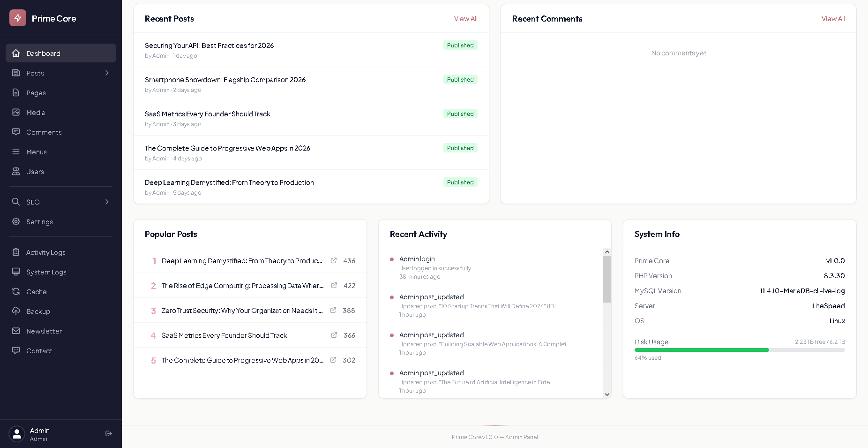Click the Disk Usage progress bar
The height and width of the screenshot is (448, 868).
pos(739,350)
